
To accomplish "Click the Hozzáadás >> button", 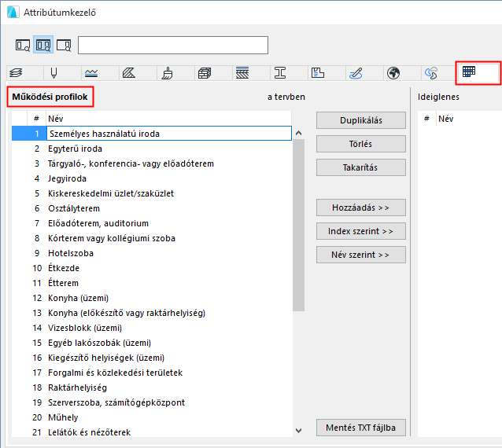I will point(361,207).
